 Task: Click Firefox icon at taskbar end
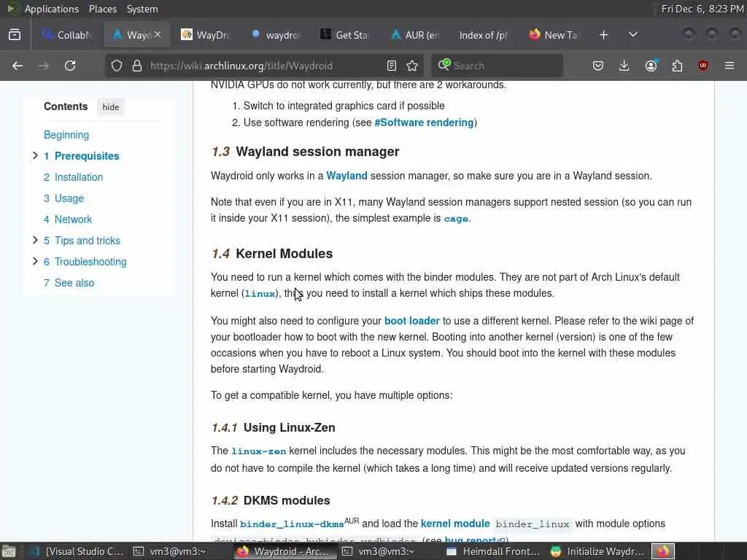tap(663, 551)
